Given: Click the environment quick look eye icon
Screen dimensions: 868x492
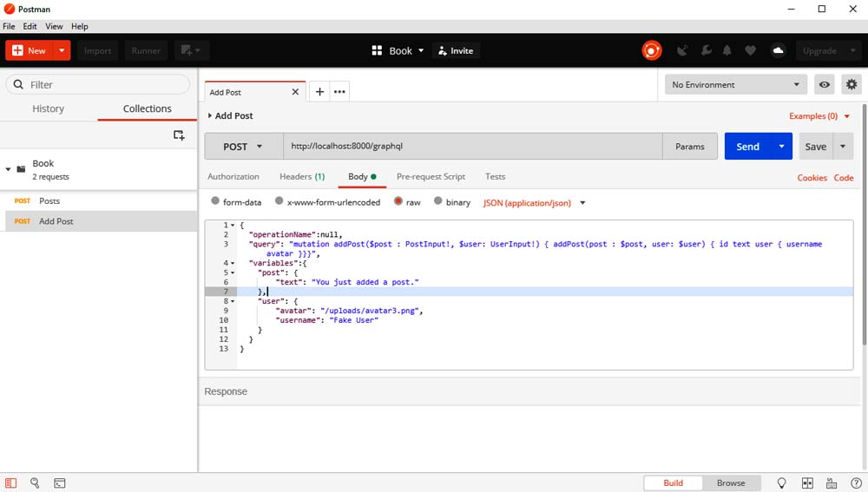Looking at the screenshot, I should (825, 85).
